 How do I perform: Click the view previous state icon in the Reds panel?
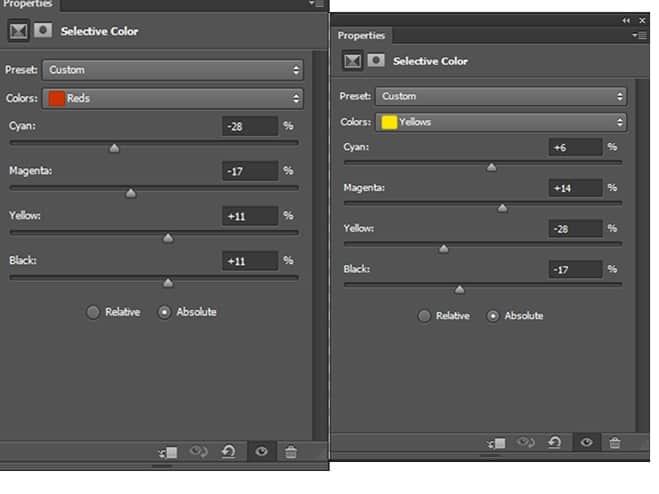199,452
